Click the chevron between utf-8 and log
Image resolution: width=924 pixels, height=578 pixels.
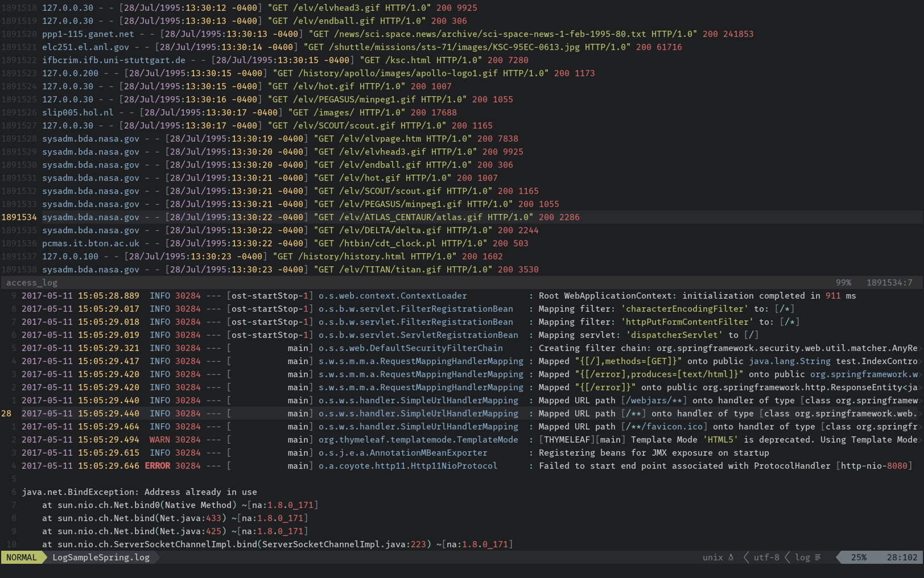pyautogui.click(x=787, y=558)
